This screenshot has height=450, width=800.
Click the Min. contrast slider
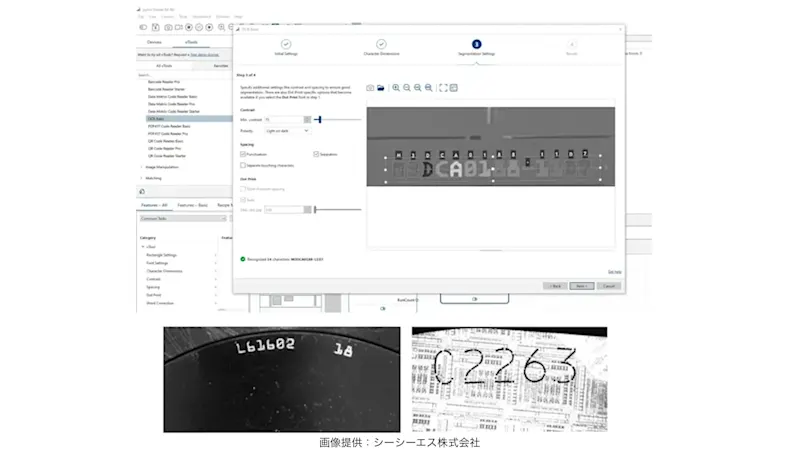pos(337,119)
